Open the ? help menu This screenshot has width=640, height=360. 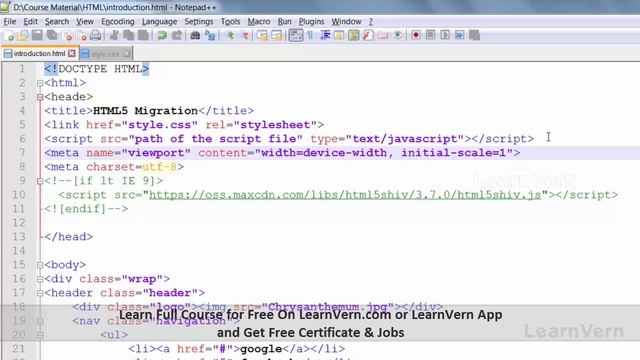[371, 21]
